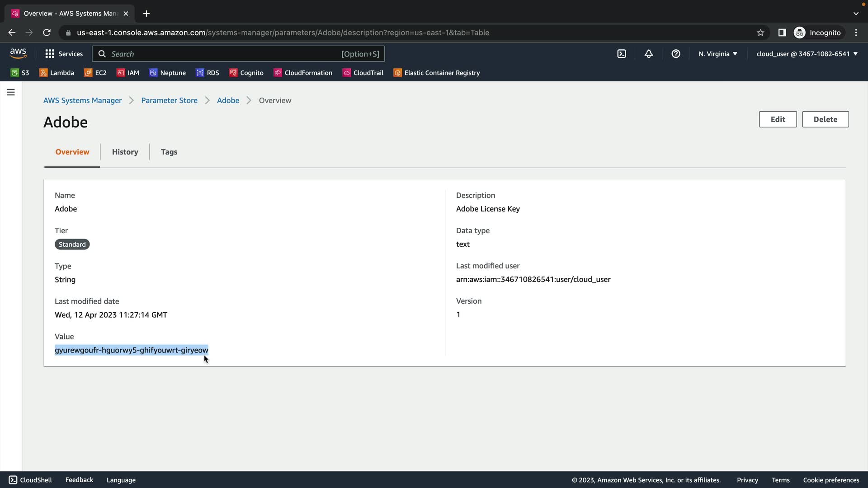Open the browser tab list chevron
This screenshot has height=488, width=868.
click(x=856, y=14)
